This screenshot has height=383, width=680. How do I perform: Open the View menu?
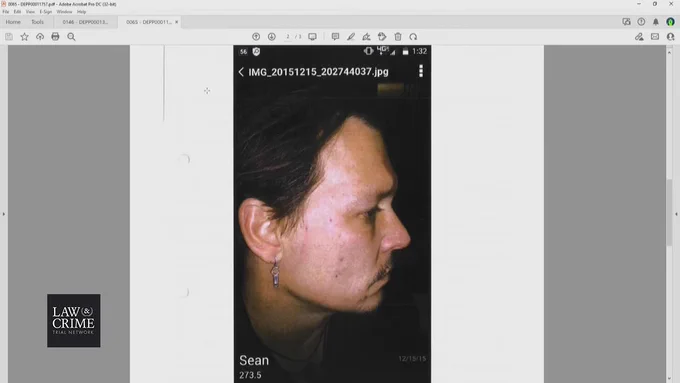click(x=30, y=12)
